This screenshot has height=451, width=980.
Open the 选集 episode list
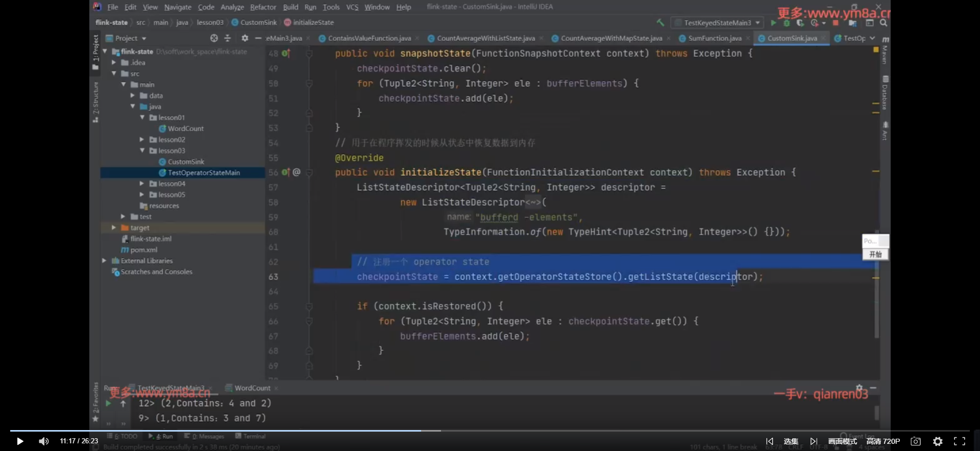[x=791, y=441]
